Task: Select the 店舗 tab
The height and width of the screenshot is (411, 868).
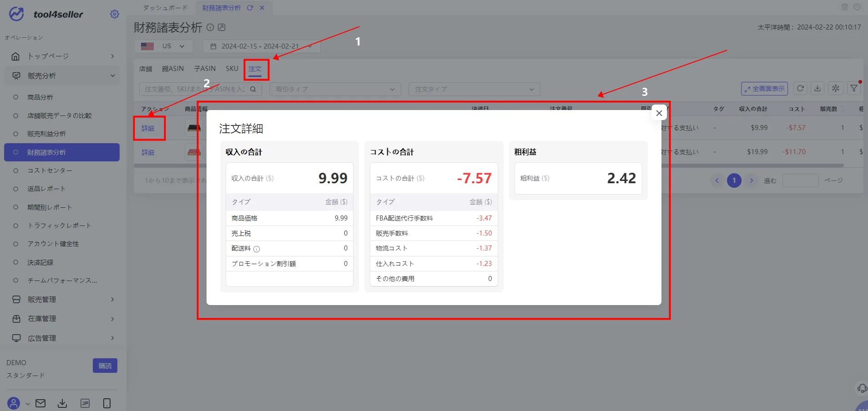Action: coord(146,69)
